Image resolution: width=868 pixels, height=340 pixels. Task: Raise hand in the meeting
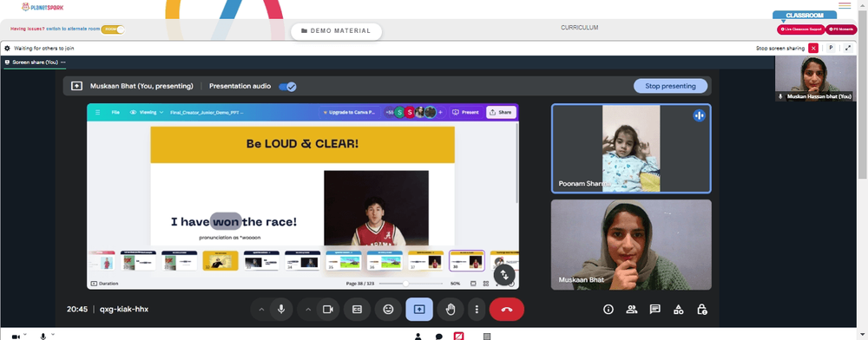click(x=450, y=310)
